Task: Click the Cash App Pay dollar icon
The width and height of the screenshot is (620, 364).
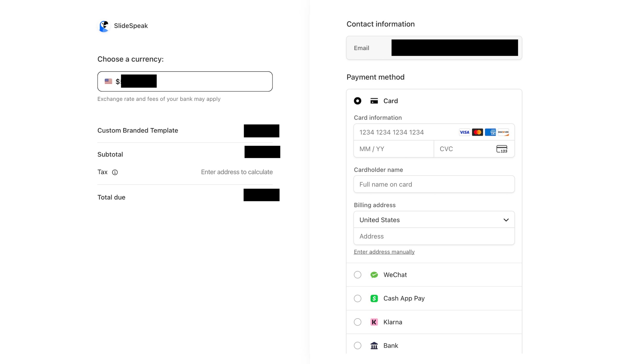Action: click(374, 298)
